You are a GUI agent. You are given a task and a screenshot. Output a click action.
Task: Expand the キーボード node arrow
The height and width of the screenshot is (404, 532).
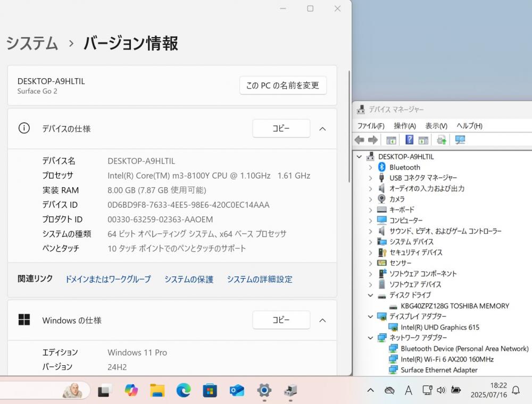click(x=370, y=210)
